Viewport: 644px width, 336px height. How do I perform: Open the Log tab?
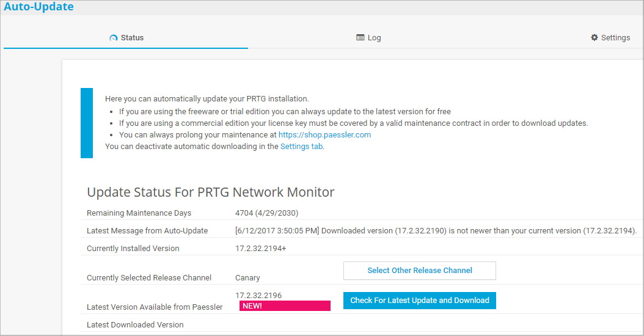[374, 38]
